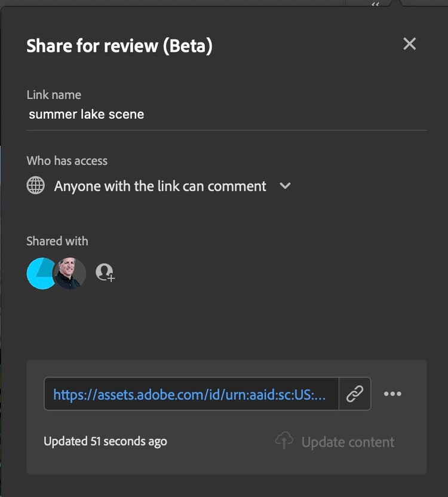
Task: Click the add collaborator person icon
Action: click(x=105, y=272)
